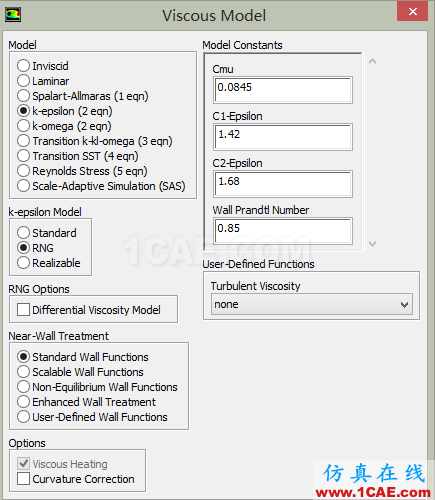Focus the C2-Epsilon input field

point(283,184)
